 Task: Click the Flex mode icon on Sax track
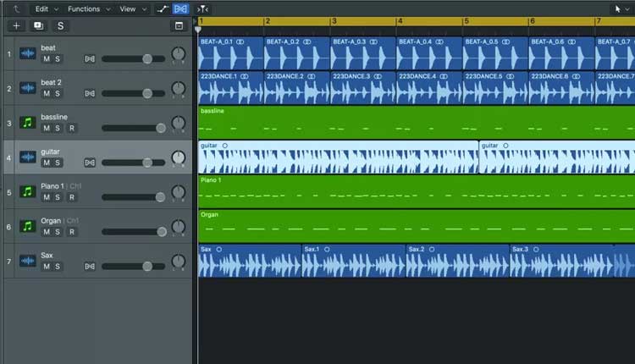point(90,267)
